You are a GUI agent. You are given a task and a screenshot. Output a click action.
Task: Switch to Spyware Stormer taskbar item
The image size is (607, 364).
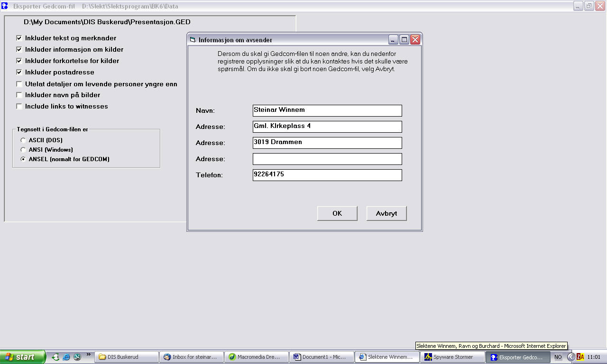pos(452,357)
